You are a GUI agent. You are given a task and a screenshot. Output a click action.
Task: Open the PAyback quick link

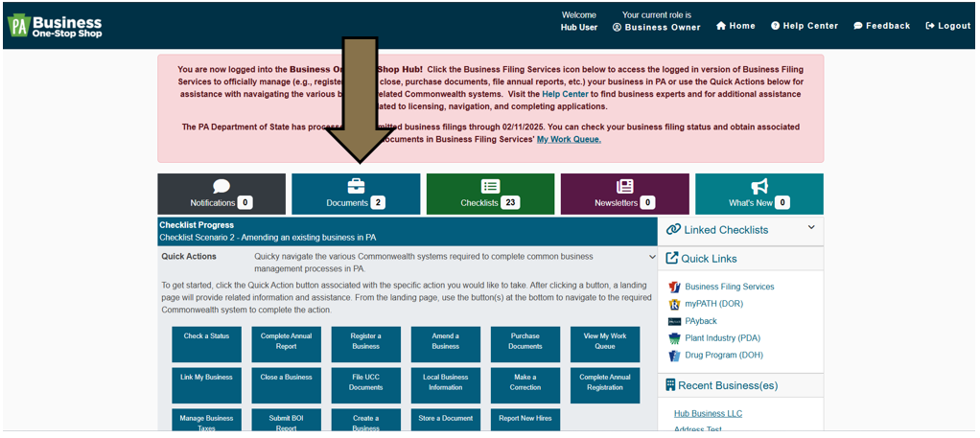click(701, 321)
